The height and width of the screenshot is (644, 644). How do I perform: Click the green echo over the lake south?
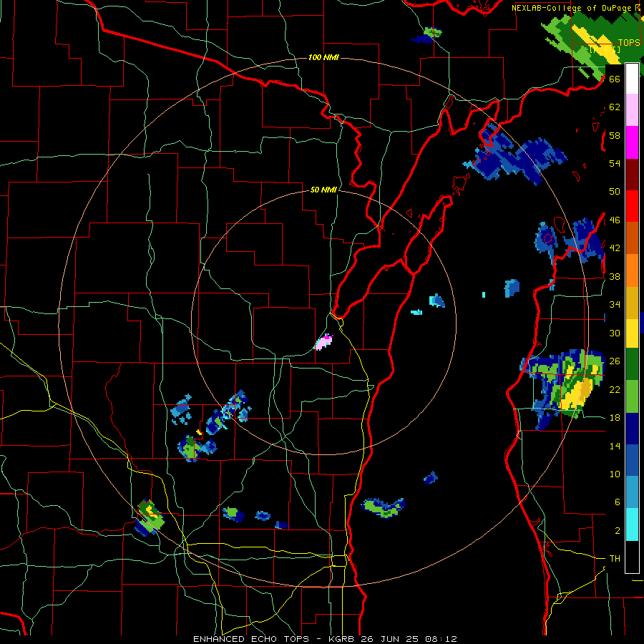pos(384,508)
